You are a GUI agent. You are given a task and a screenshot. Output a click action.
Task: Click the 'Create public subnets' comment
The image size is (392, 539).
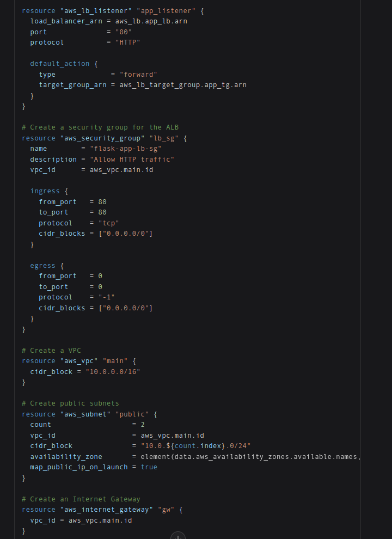point(70,403)
